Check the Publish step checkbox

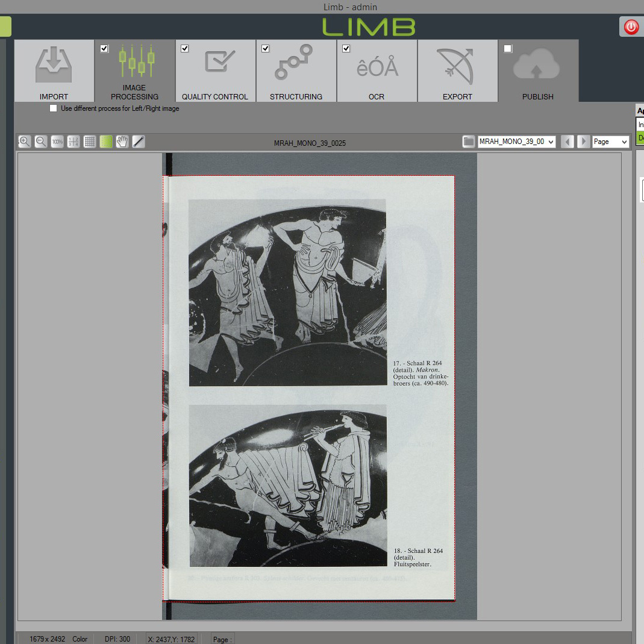tap(508, 49)
